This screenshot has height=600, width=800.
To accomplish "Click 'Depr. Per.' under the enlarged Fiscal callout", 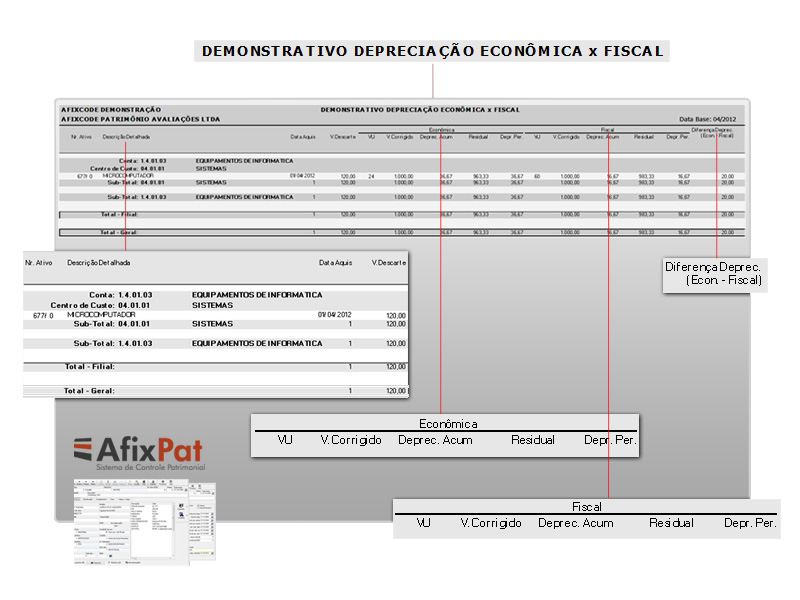I will coord(751,523).
